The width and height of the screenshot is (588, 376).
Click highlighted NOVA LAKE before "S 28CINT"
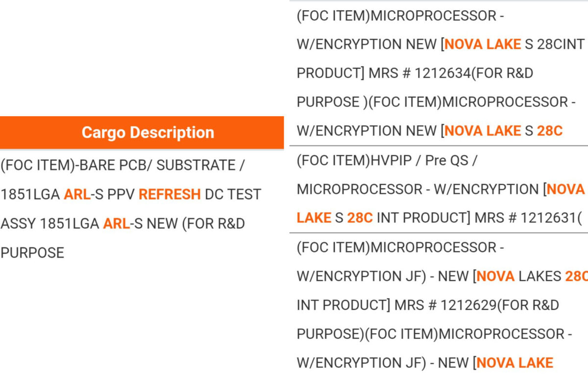(x=483, y=44)
